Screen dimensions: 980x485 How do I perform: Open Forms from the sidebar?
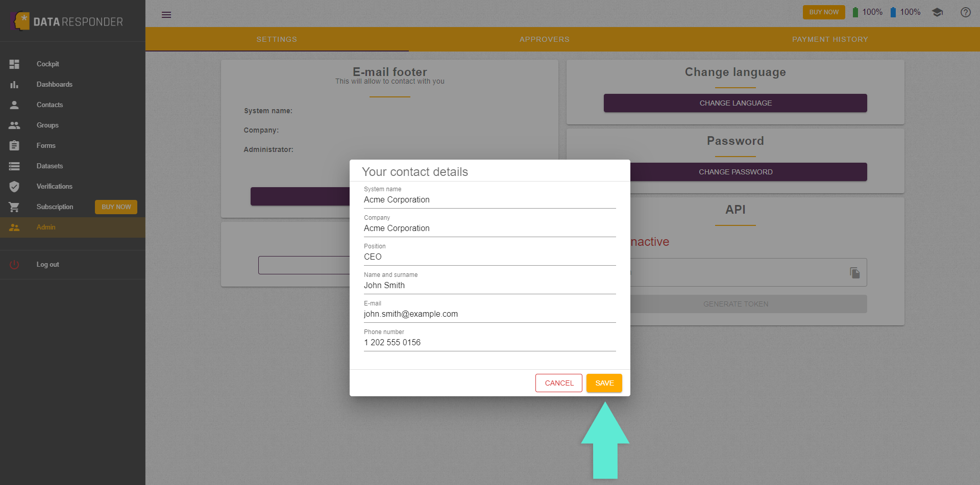click(72, 146)
